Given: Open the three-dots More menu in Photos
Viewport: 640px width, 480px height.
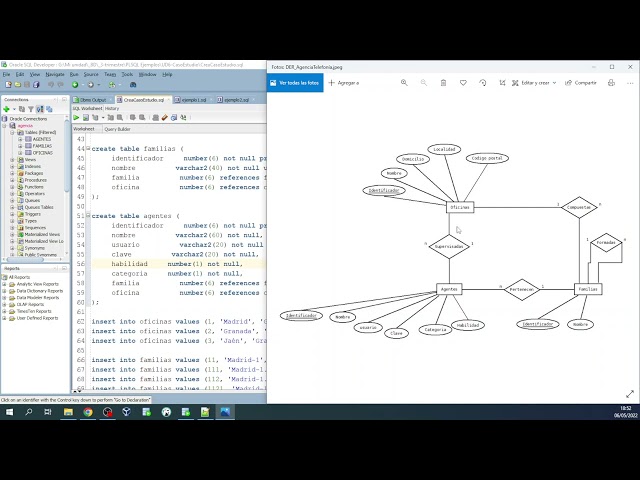Looking at the screenshot, I should 630,83.
